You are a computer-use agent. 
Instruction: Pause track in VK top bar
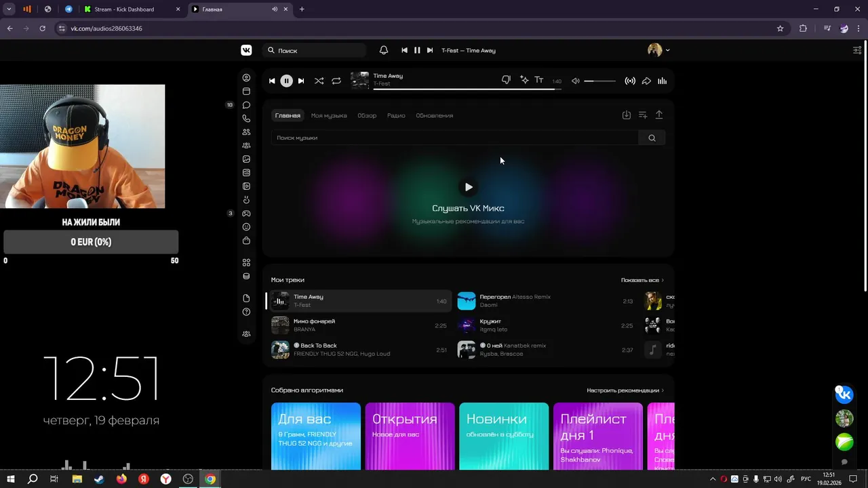coord(417,50)
